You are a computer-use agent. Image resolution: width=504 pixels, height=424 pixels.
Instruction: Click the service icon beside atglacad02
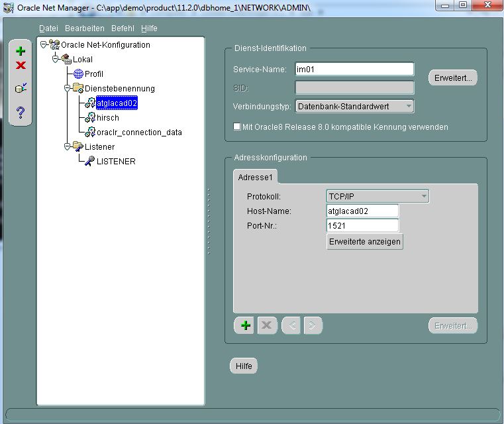click(x=90, y=103)
